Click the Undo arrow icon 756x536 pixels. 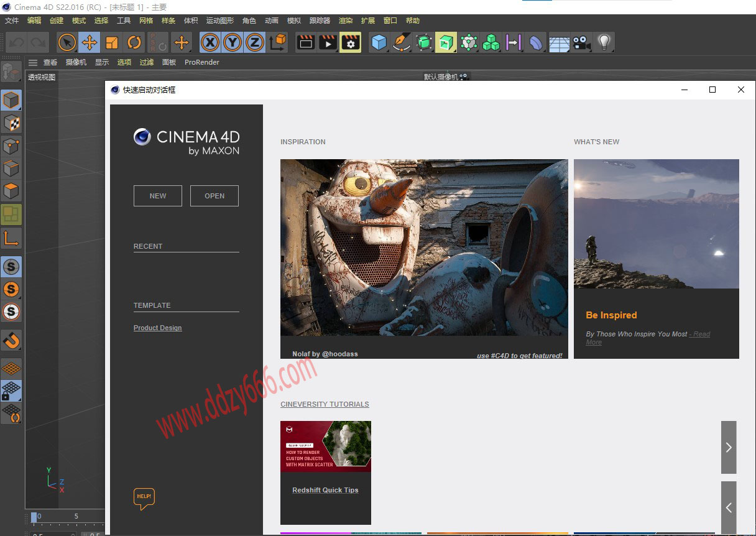pos(17,42)
